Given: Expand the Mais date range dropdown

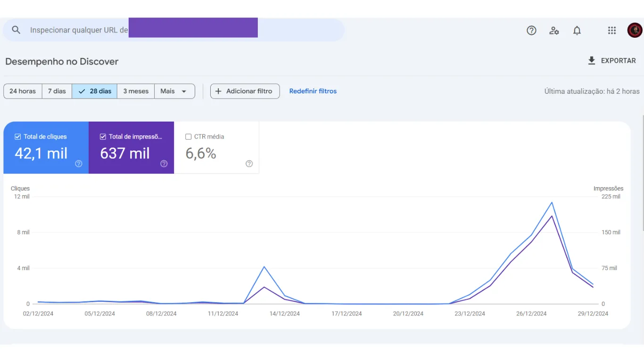Looking at the screenshot, I should click(x=174, y=91).
